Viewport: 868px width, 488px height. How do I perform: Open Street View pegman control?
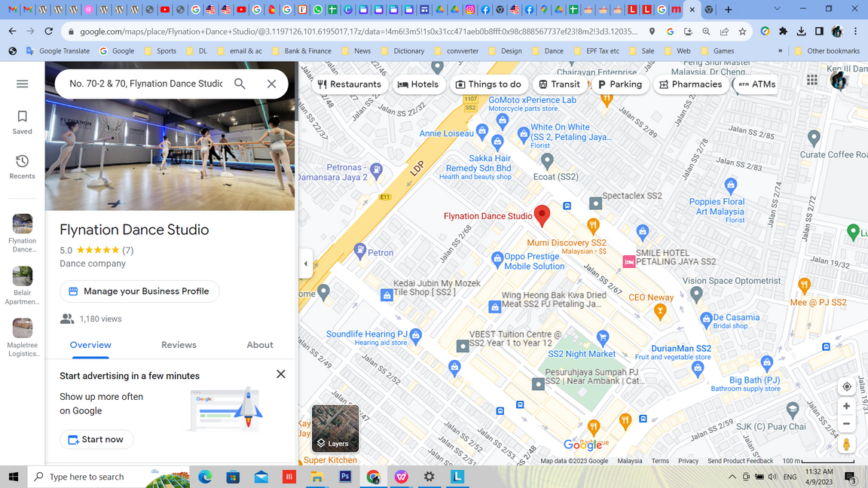(x=846, y=445)
